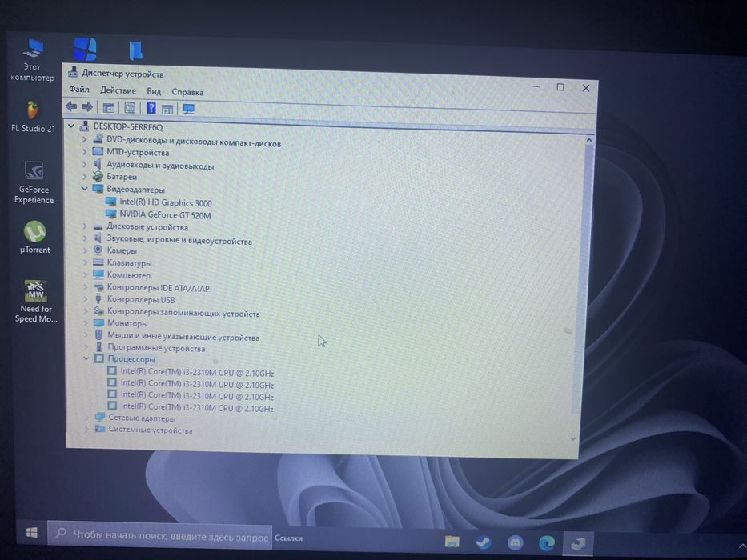Collapse the Видеоадаптеры category
747x560 pixels.
[x=84, y=189]
